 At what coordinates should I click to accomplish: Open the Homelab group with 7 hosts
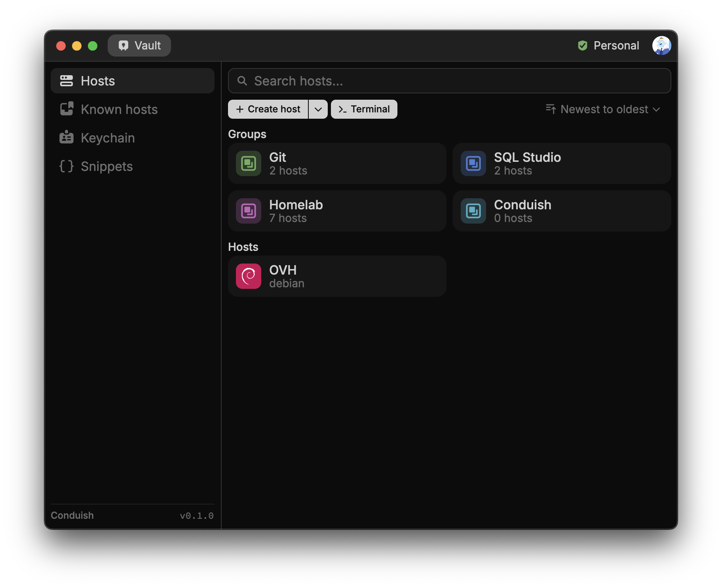pos(337,211)
